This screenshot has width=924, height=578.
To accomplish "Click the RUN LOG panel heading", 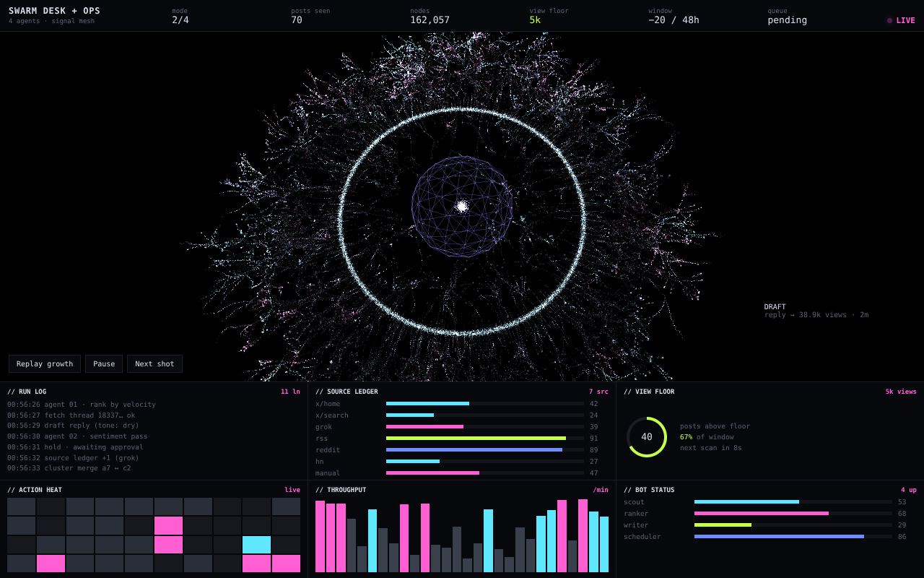I will (x=27, y=392).
